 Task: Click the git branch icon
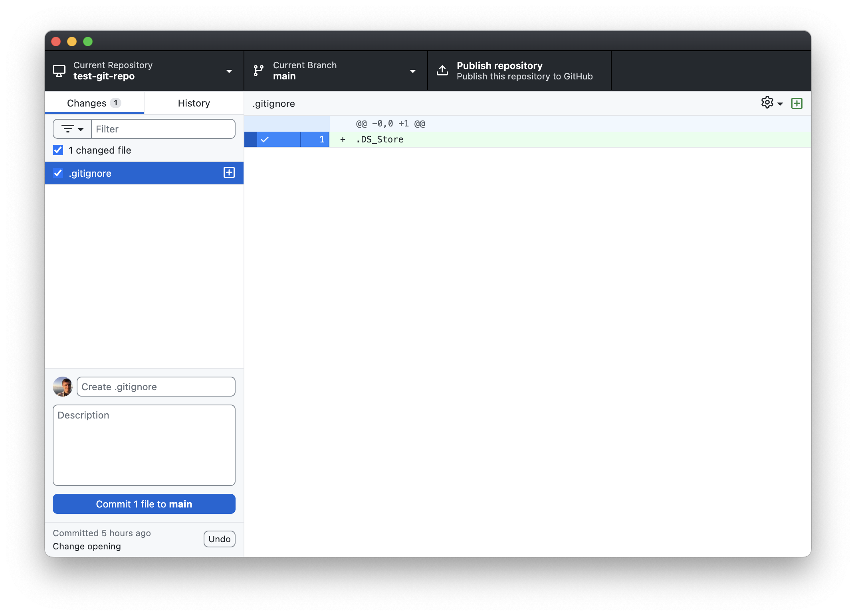click(259, 71)
